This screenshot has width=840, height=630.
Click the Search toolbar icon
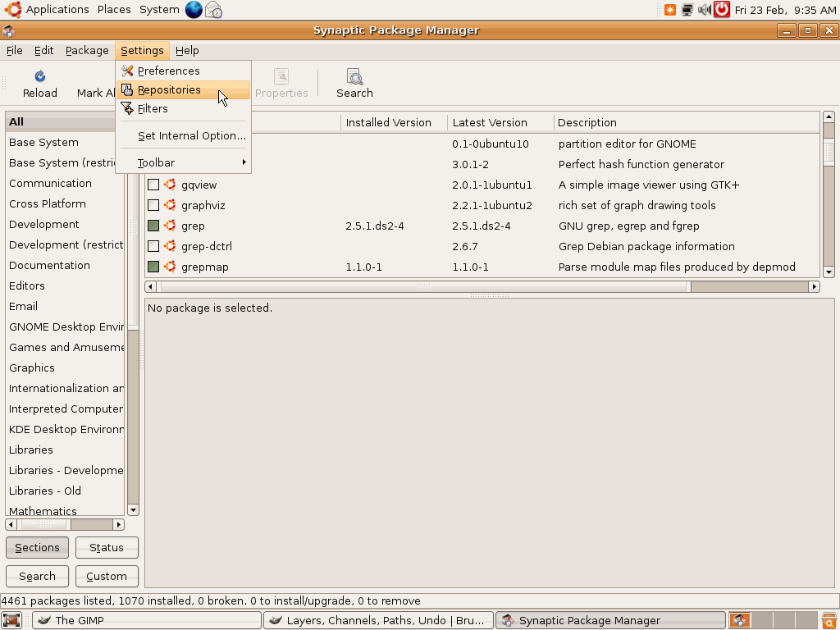coord(354,76)
